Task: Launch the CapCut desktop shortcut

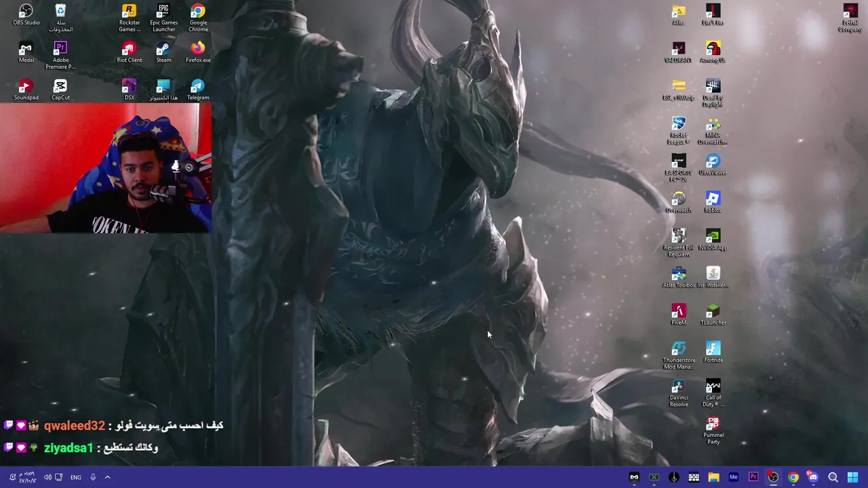Action: coord(60,89)
